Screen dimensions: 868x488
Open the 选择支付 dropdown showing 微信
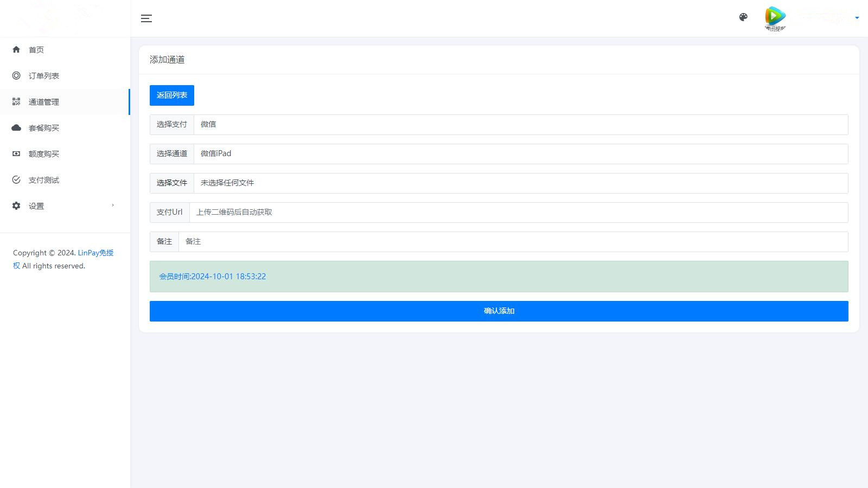[x=521, y=125]
